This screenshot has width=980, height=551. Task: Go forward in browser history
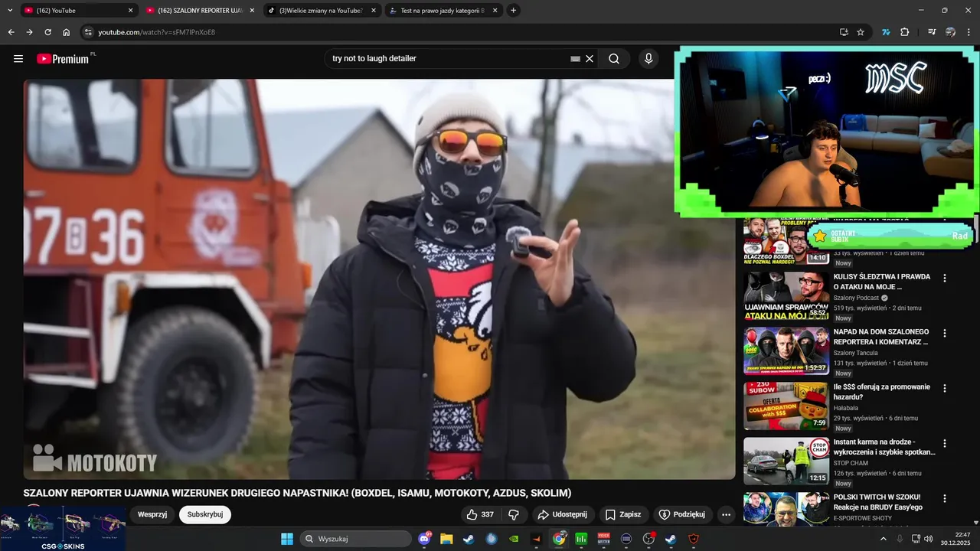tap(29, 32)
